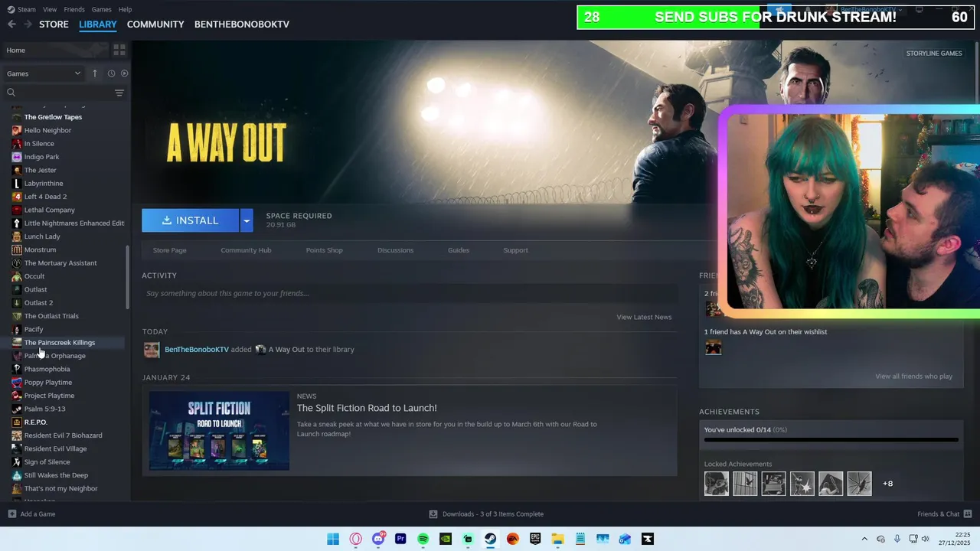This screenshot has width=980, height=551.
Task: Open Discord from the taskbar
Action: [378, 539]
